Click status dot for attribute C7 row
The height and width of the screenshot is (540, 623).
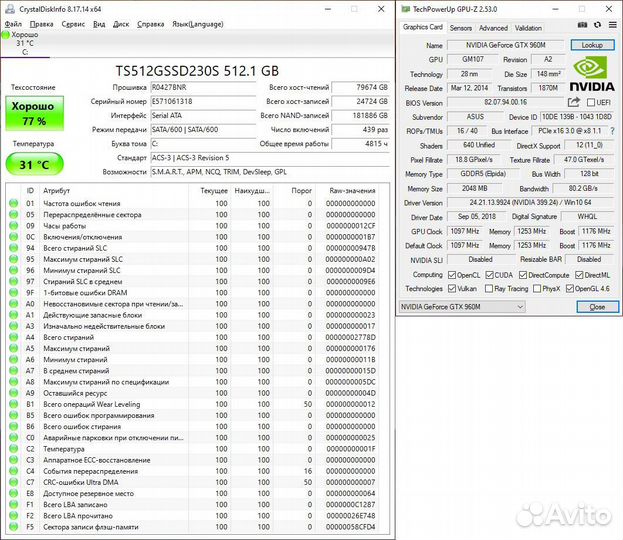[14, 482]
